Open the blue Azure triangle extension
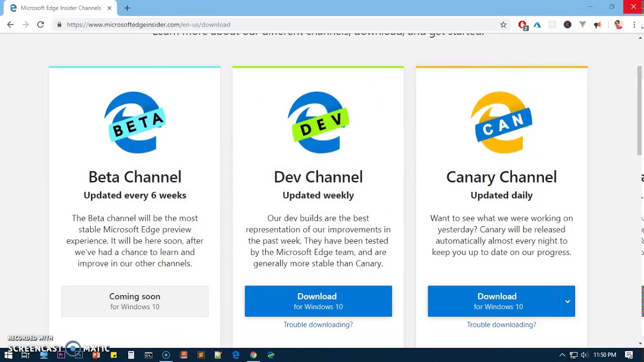The height and width of the screenshot is (362, 644). coord(537,25)
